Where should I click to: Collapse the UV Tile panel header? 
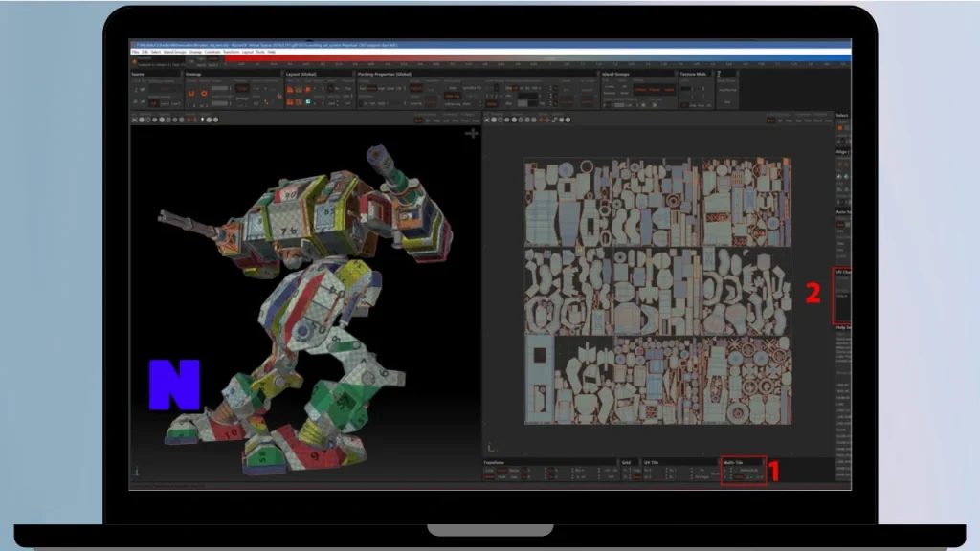click(x=680, y=463)
